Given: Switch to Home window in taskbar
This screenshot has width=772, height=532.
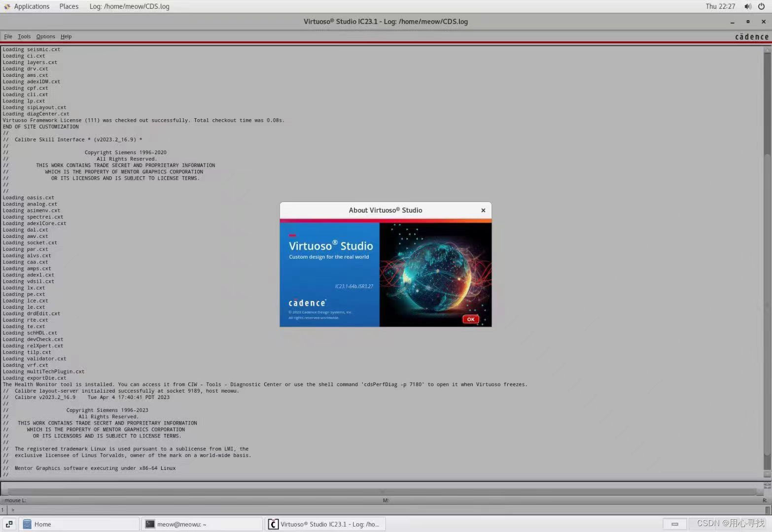Looking at the screenshot, I should click(79, 524).
